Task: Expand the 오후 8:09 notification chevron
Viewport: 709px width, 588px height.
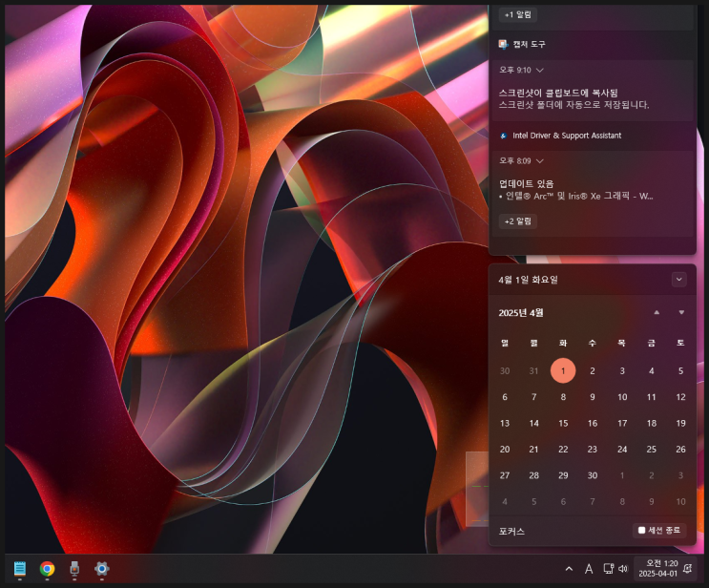Action: tap(539, 161)
